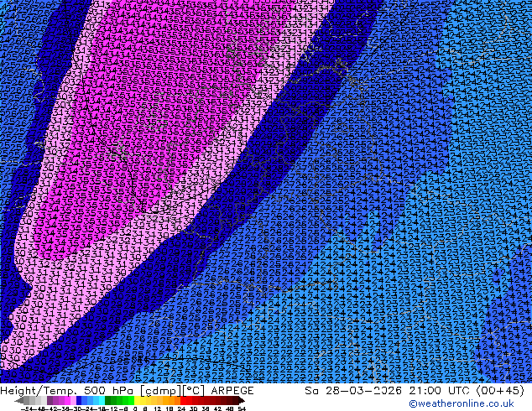Click the date '28-03-2026' in the footer
This screenshot has height=411, width=532.
point(365,391)
